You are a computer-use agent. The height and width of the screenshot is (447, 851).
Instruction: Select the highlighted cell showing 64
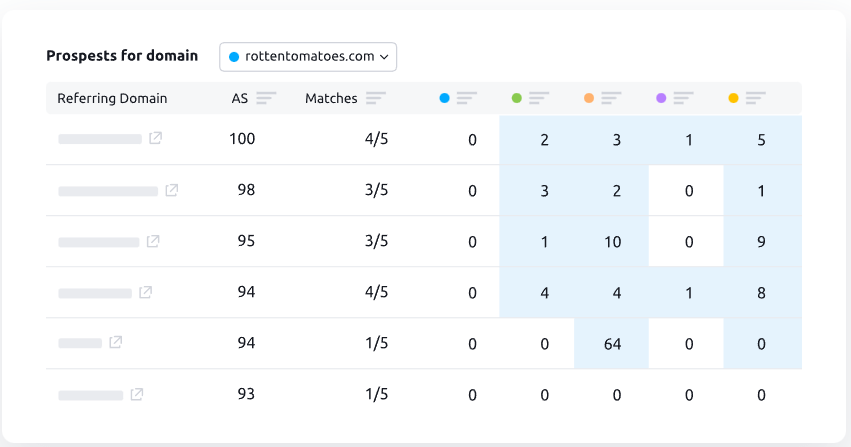[x=612, y=343]
